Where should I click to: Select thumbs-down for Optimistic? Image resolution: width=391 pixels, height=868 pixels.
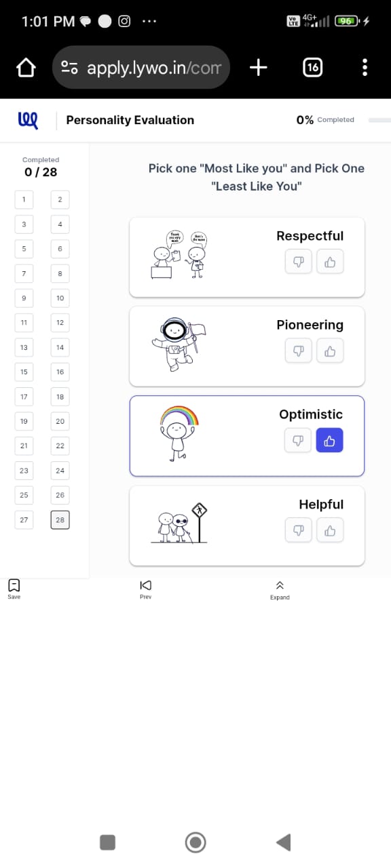pyautogui.click(x=298, y=441)
